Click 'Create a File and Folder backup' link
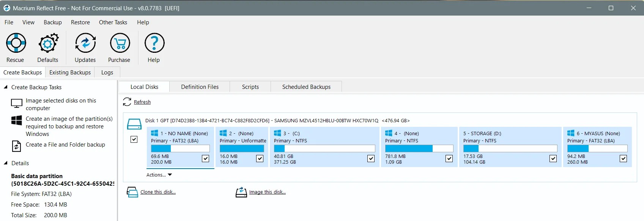644x221 pixels. 65,145
